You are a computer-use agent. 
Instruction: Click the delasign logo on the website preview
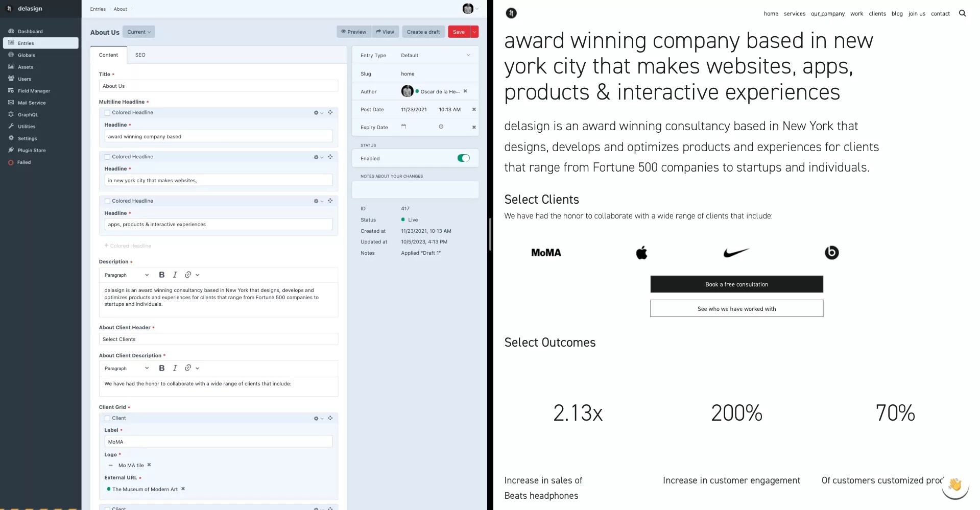click(x=511, y=13)
